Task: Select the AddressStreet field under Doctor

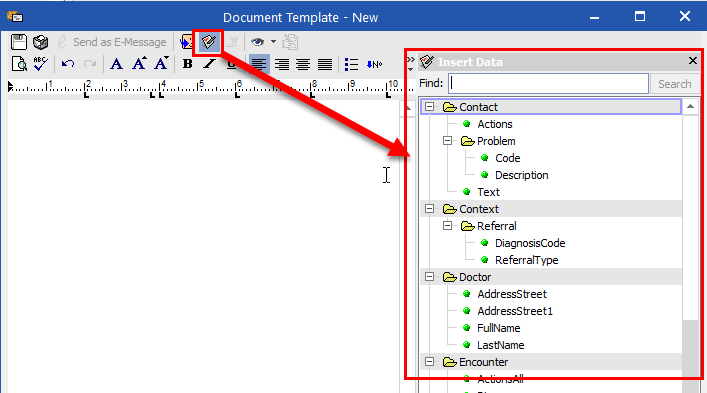Action: click(512, 294)
